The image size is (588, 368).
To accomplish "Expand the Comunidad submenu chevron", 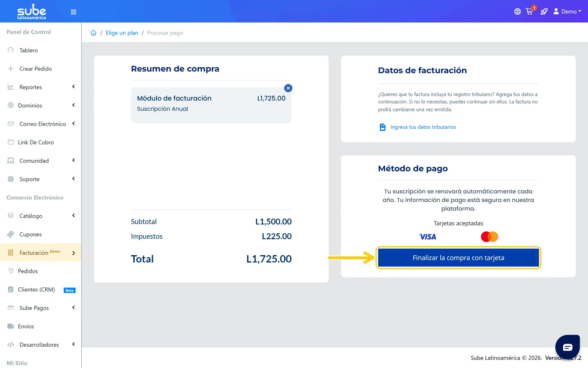I will click(73, 160).
